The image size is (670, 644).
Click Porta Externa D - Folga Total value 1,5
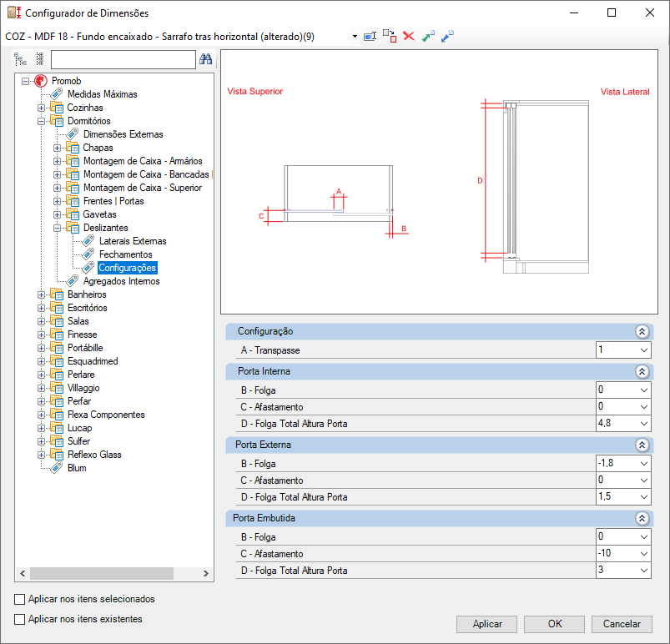pyautogui.click(x=605, y=496)
